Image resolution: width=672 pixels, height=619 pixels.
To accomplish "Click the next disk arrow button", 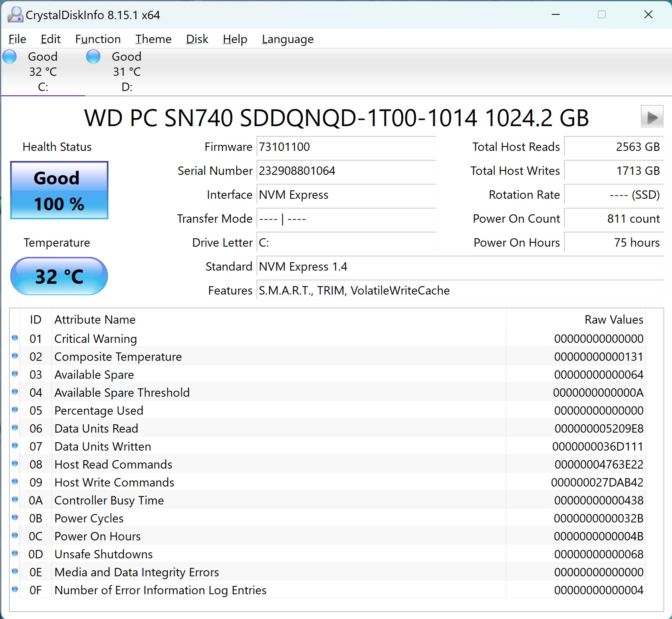I will pos(652,117).
